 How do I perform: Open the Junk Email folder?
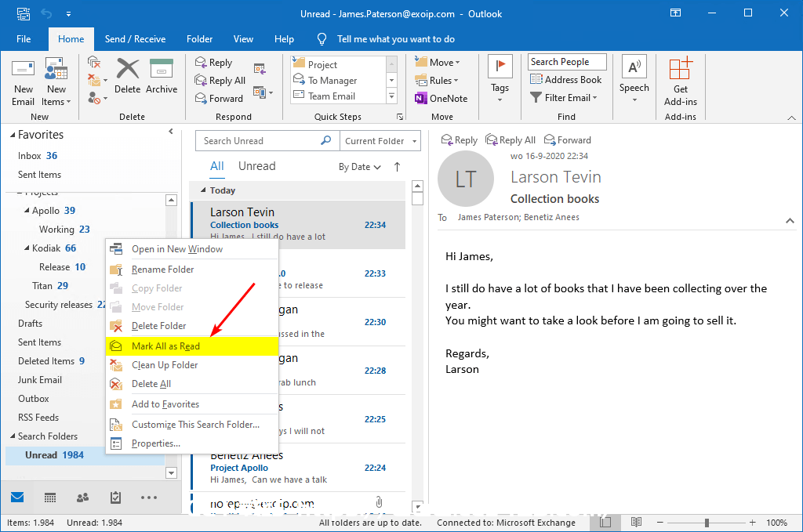[x=40, y=379]
